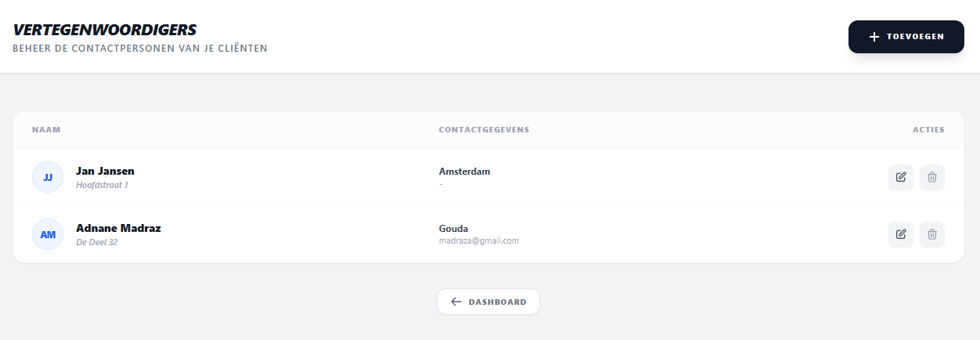The height and width of the screenshot is (340, 980).
Task: Edit the Jan Jansen contact entry
Action: [900, 177]
